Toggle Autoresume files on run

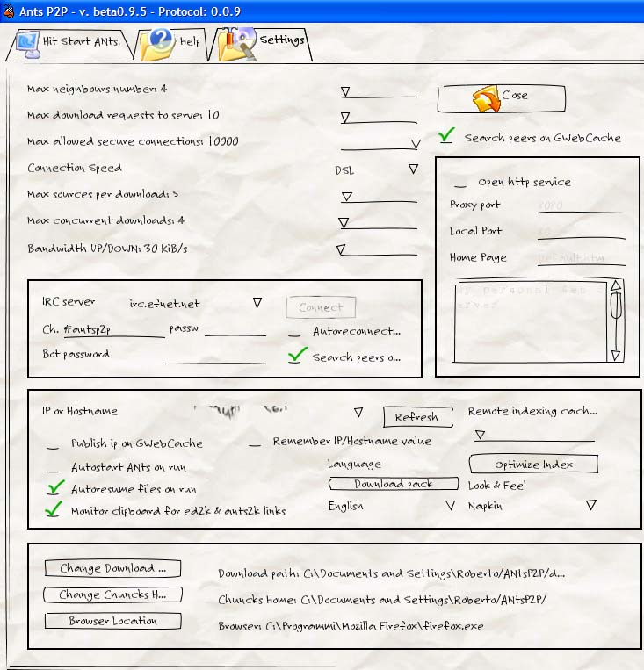(x=56, y=488)
